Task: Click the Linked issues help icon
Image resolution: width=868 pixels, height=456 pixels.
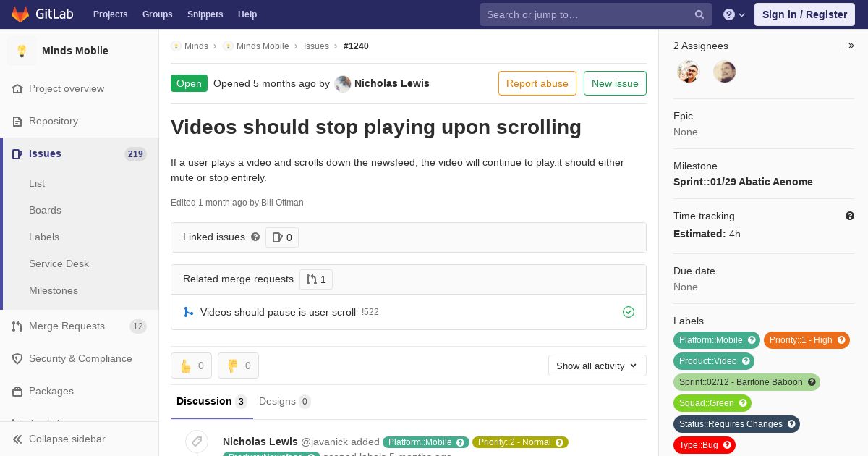Action: pyautogui.click(x=255, y=237)
